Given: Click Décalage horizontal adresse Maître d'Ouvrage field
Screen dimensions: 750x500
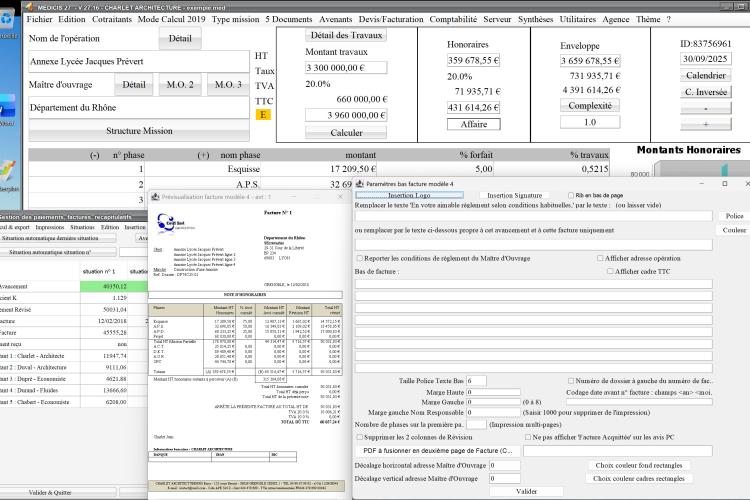Looking at the screenshot, I should click(x=505, y=465).
